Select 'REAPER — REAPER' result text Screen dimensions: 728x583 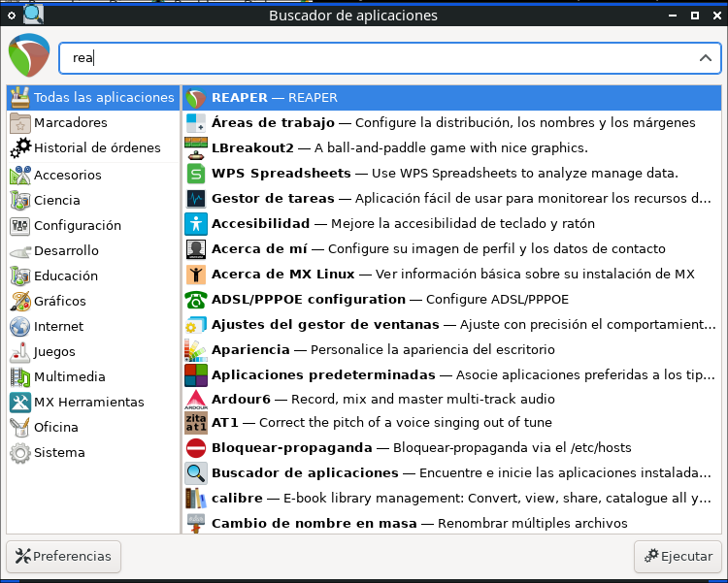(275, 98)
